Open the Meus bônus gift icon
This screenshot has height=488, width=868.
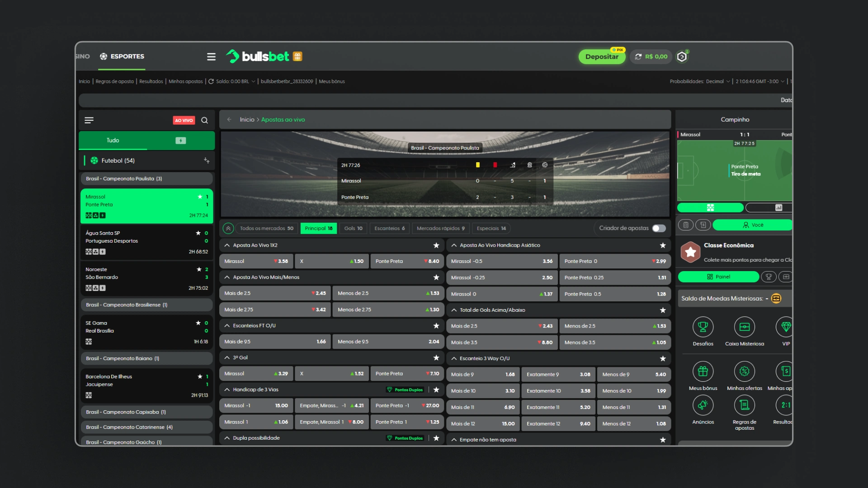coord(703,371)
